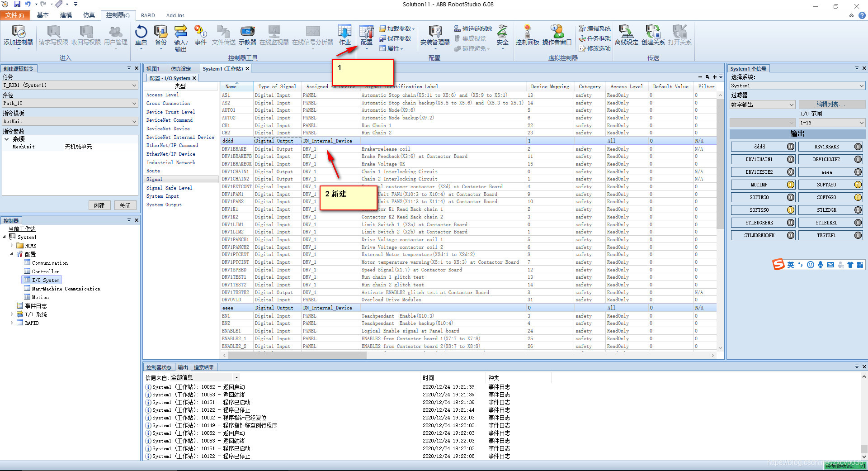The width and height of the screenshot is (868, 471).
Task: Click the Name column header
Action: pos(236,86)
